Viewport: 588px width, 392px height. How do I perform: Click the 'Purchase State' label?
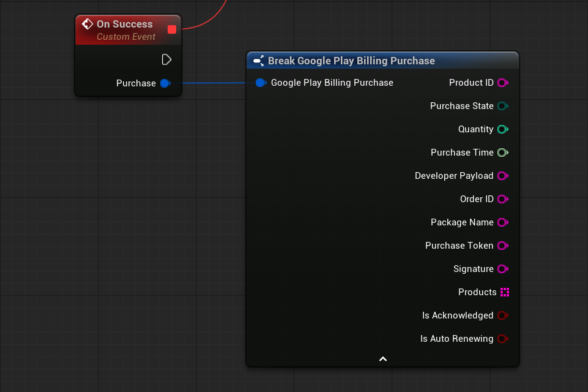461,106
